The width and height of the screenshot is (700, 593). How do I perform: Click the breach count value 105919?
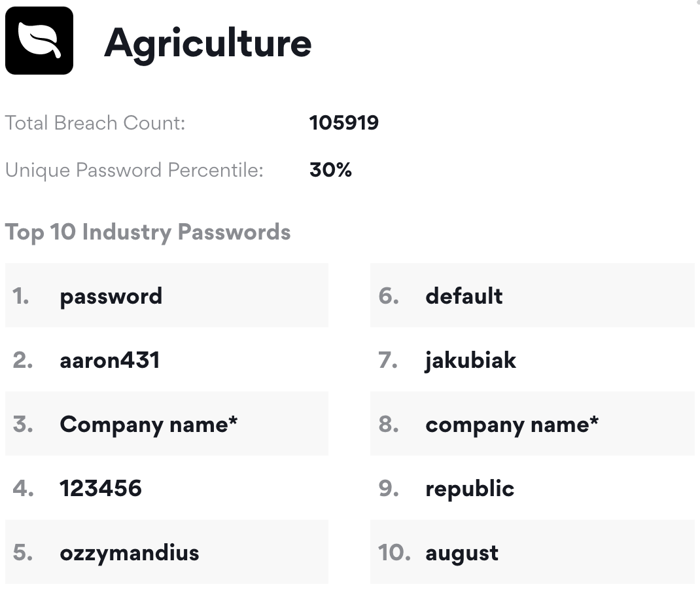pos(343,123)
